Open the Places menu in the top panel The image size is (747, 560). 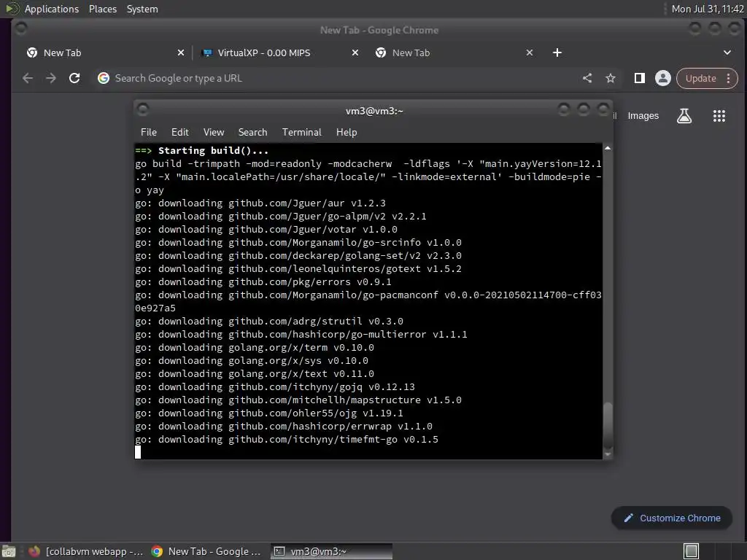coord(102,9)
